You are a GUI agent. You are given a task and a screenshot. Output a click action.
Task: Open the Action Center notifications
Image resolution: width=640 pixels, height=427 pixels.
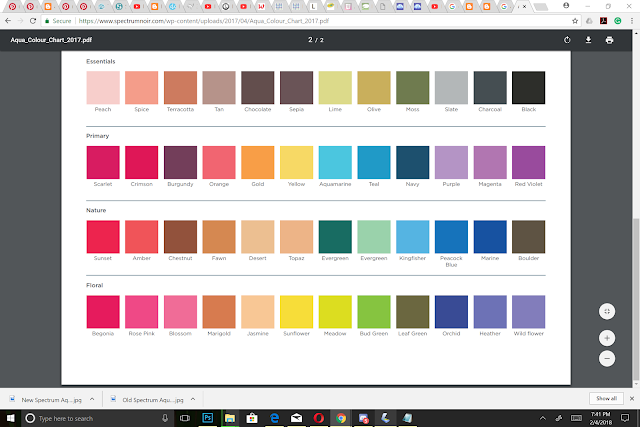pos(624,418)
